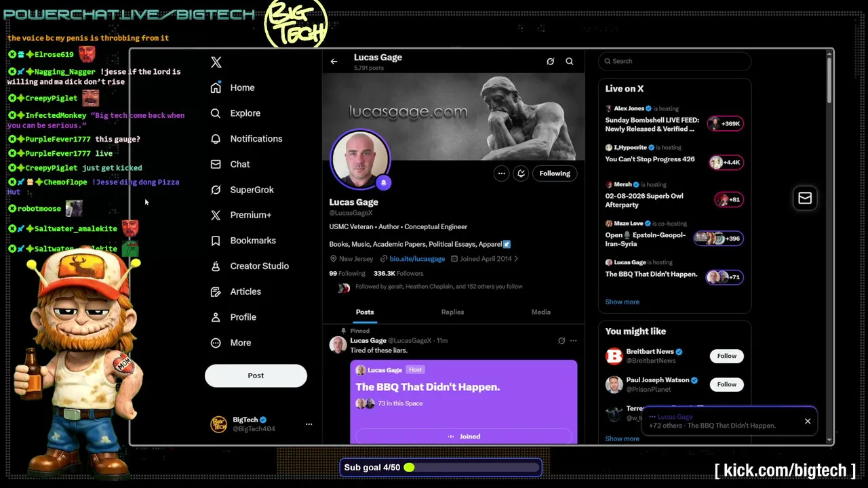Click the Joined button on Space
The height and width of the screenshot is (488, 868).
pos(464,436)
